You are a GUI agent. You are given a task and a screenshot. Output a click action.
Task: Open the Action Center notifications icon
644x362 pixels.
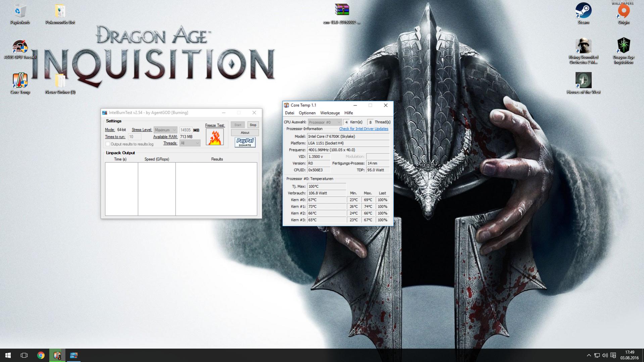613,355
